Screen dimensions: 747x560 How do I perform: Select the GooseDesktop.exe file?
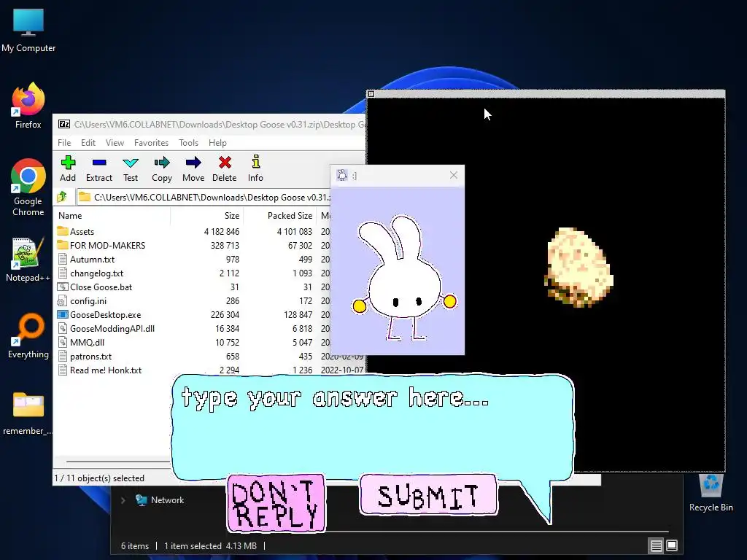(x=99, y=314)
